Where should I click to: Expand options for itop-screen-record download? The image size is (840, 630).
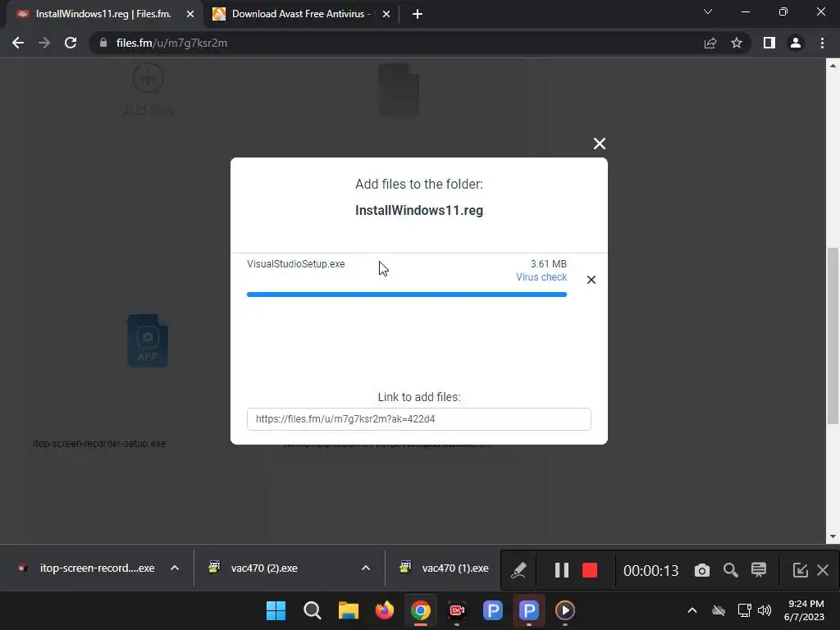[175, 568]
